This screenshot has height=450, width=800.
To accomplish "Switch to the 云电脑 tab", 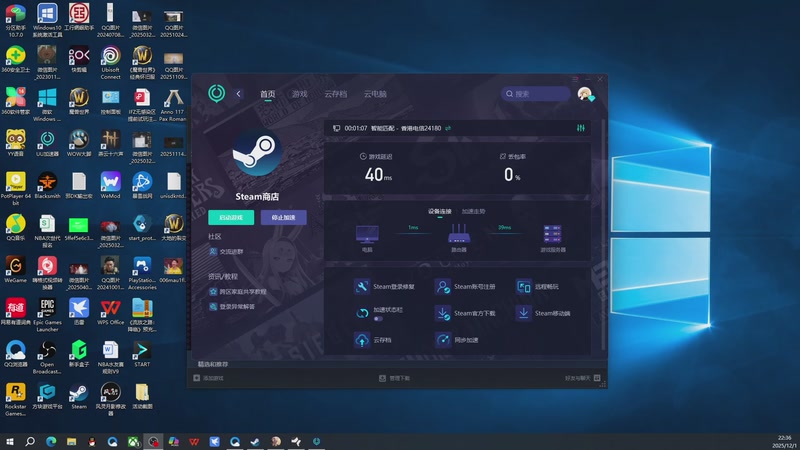I will (x=375, y=94).
